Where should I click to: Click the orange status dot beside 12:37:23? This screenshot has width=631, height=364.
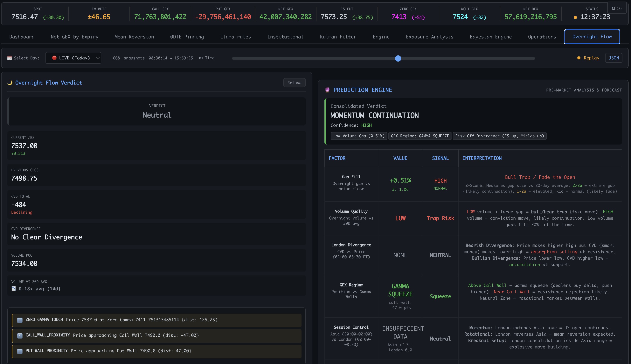pyautogui.click(x=575, y=17)
